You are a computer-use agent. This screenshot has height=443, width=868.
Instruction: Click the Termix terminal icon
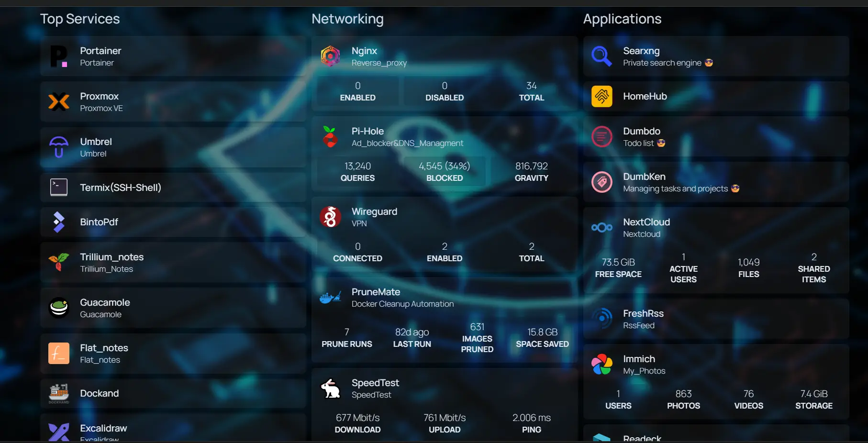point(59,187)
